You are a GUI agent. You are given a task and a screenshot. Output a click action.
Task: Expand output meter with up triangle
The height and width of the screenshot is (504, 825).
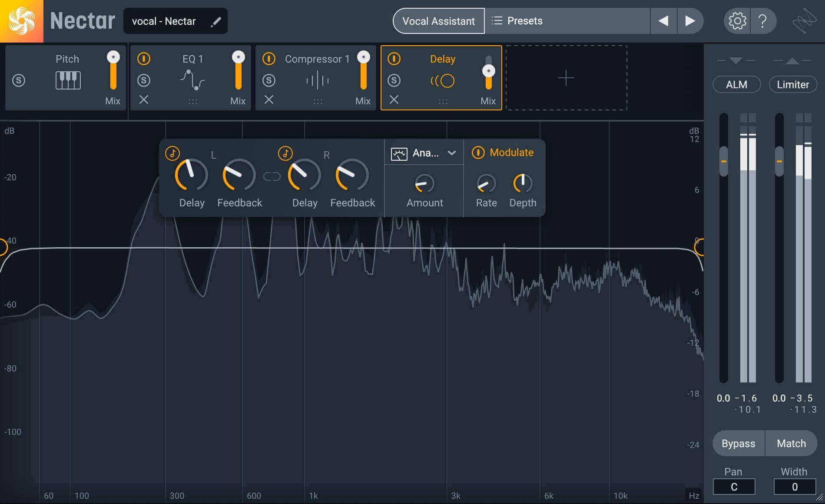[x=792, y=60]
